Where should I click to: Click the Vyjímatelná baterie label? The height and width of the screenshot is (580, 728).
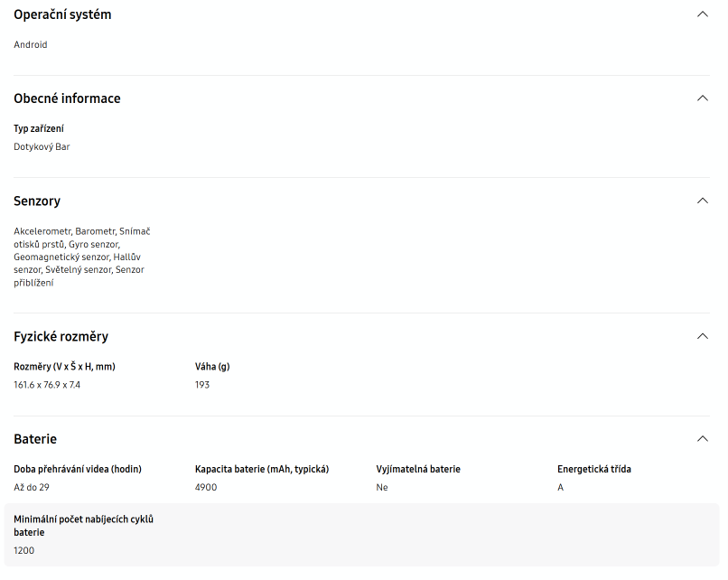pos(418,469)
